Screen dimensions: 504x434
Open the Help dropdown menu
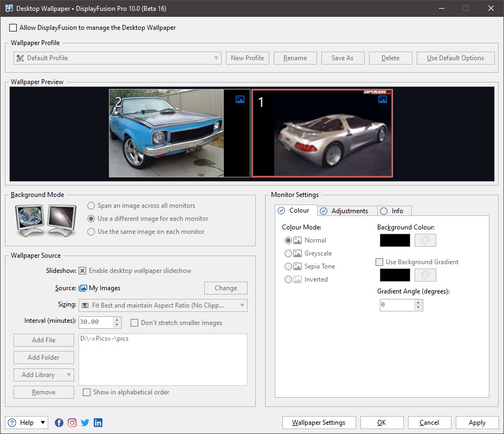(x=27, y=423)
